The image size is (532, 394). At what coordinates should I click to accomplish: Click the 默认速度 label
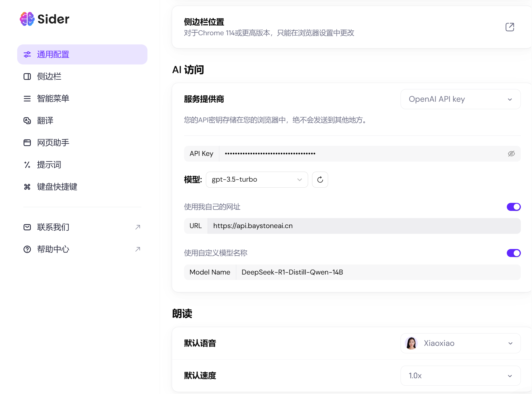tap(200, 376)
